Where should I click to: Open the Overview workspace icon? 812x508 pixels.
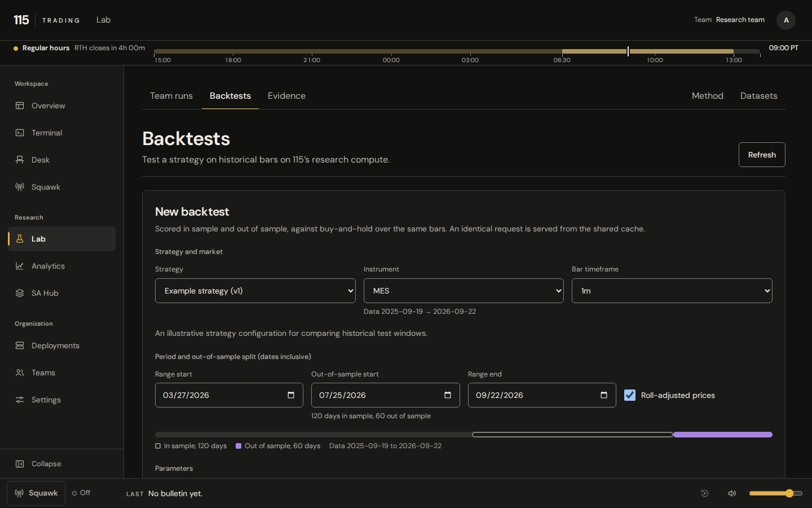click(x=20, y=106)
